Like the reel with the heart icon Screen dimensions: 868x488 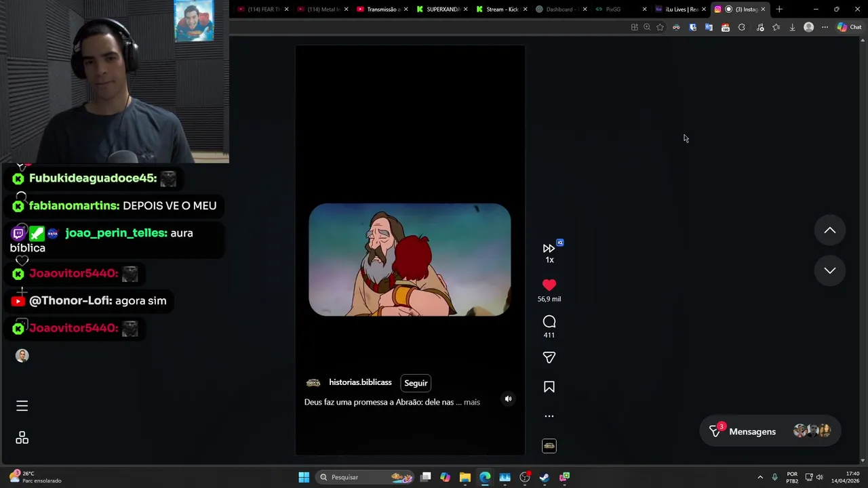click(549, 285)
